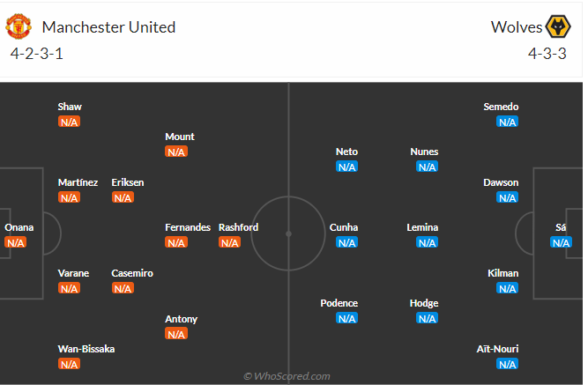Click the Wolves club crest
The image size is (588, 385).
[558, 26]
